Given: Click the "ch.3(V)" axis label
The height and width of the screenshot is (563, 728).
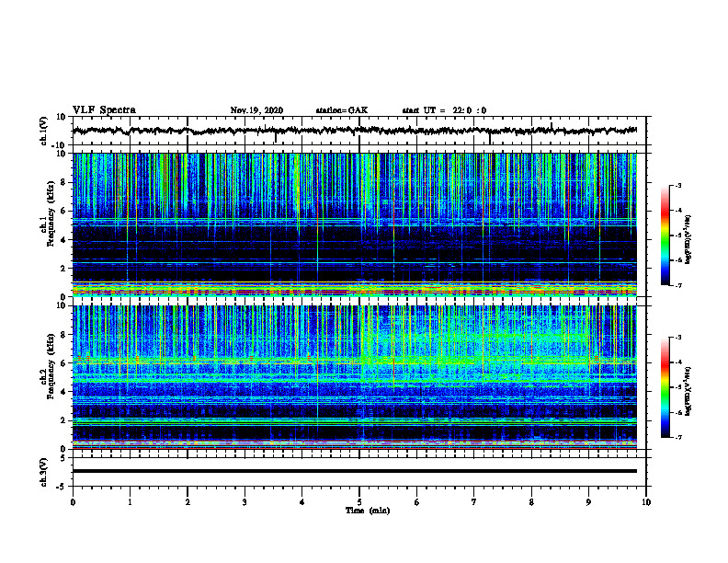Looking at the screenshot, I should point(44,472).
